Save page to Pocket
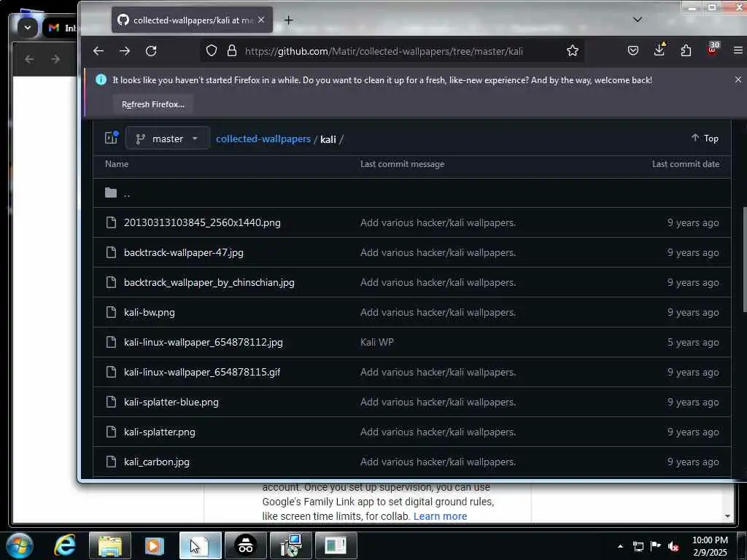Screen dimensions: 747x560 coord(632,51)
